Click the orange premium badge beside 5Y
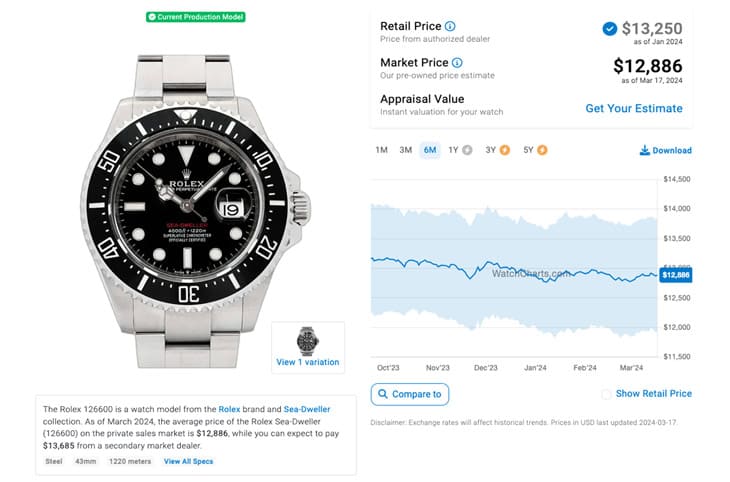Viewport: 730px width, 482px height. (x=542, y=150)
